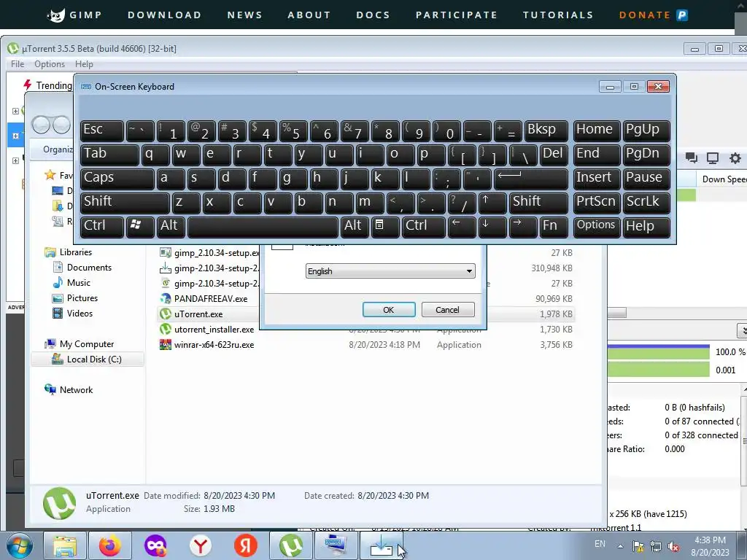Toggle right Alt key on On-Screen Keyboard
Screen dimensions: 747x560
point(355,226)
